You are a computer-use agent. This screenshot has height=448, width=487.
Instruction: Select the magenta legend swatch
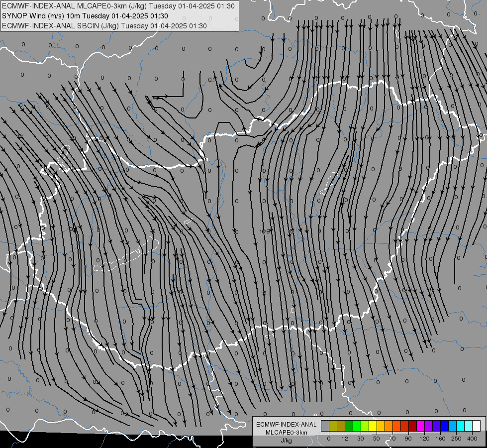[420, 426]
